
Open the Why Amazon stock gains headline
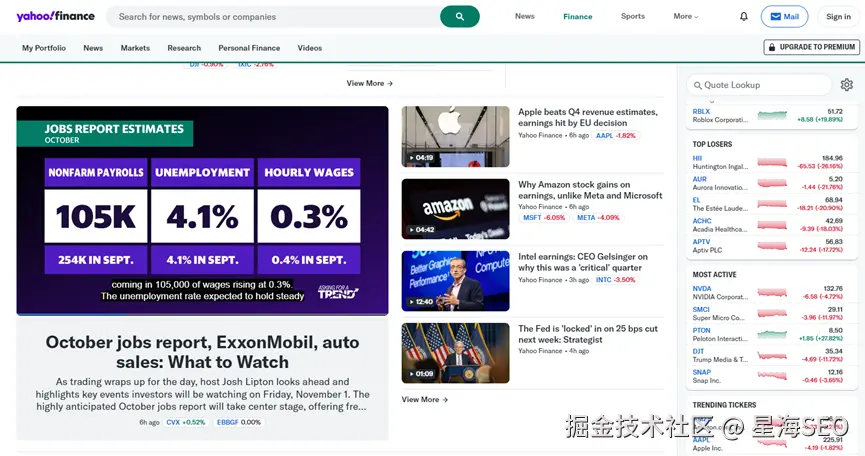pyautogui.click(x=590, y=190)
